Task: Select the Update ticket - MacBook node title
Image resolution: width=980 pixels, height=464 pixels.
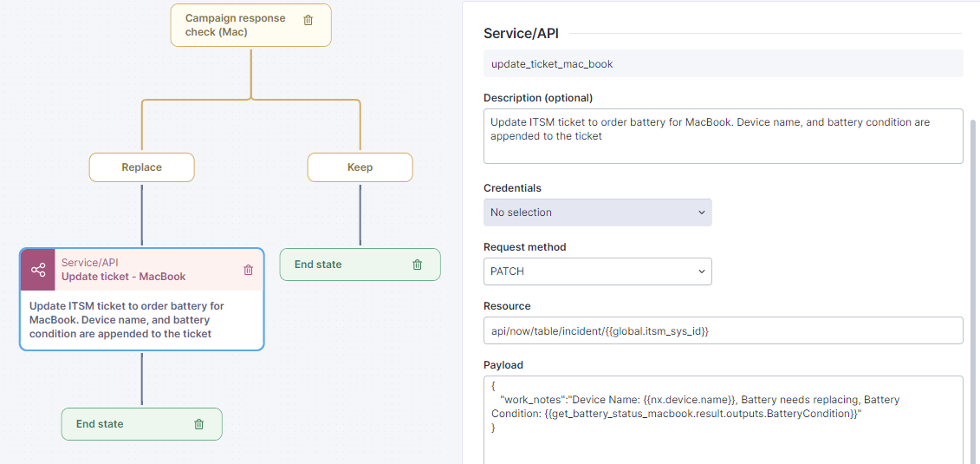Action: tap(124, 277)
